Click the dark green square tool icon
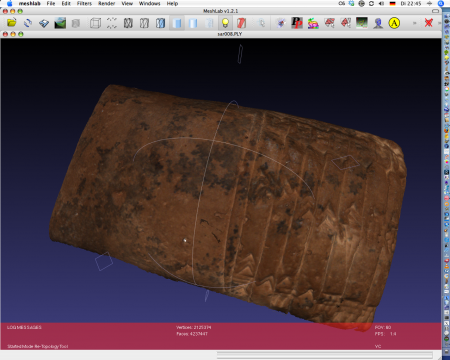The width and height of the screenshot is (450, 360). [x=362, y=23]
